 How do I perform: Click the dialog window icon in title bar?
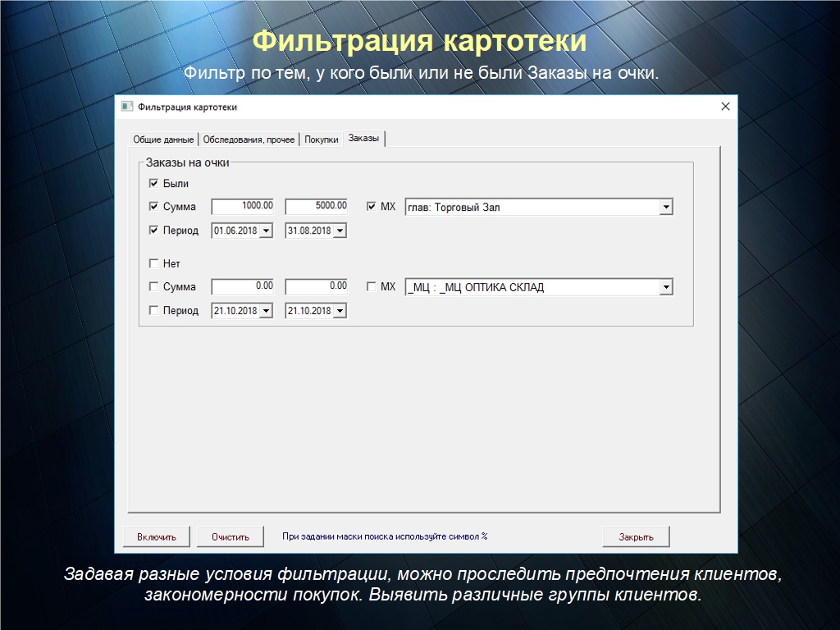[126, 107]
